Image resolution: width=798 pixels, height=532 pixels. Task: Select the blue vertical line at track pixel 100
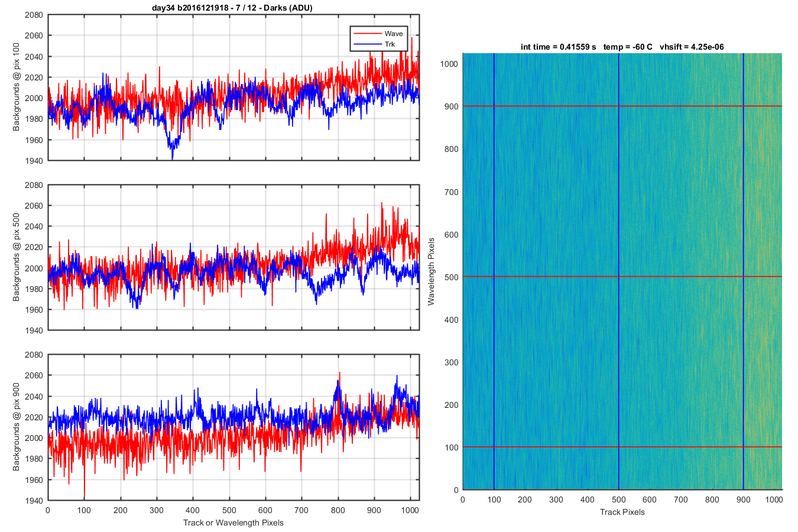(x=494, y=271)
